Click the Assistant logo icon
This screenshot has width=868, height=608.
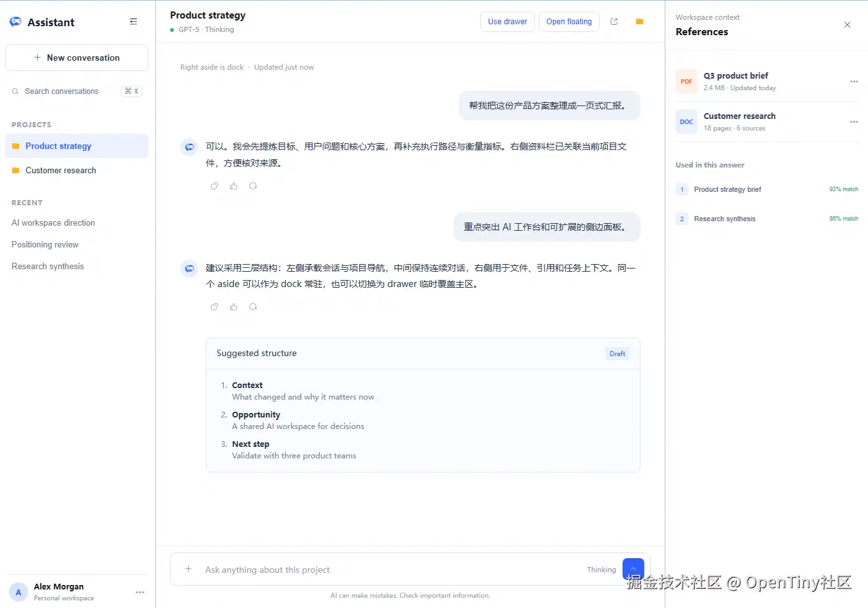(x=15, y=22)
